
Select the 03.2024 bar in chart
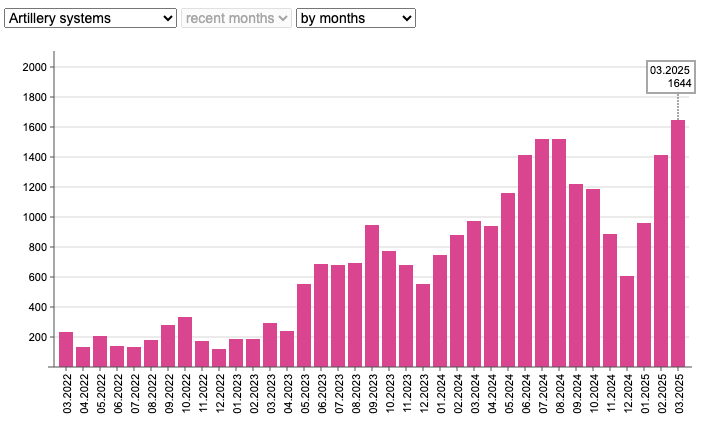click(474, 294)
